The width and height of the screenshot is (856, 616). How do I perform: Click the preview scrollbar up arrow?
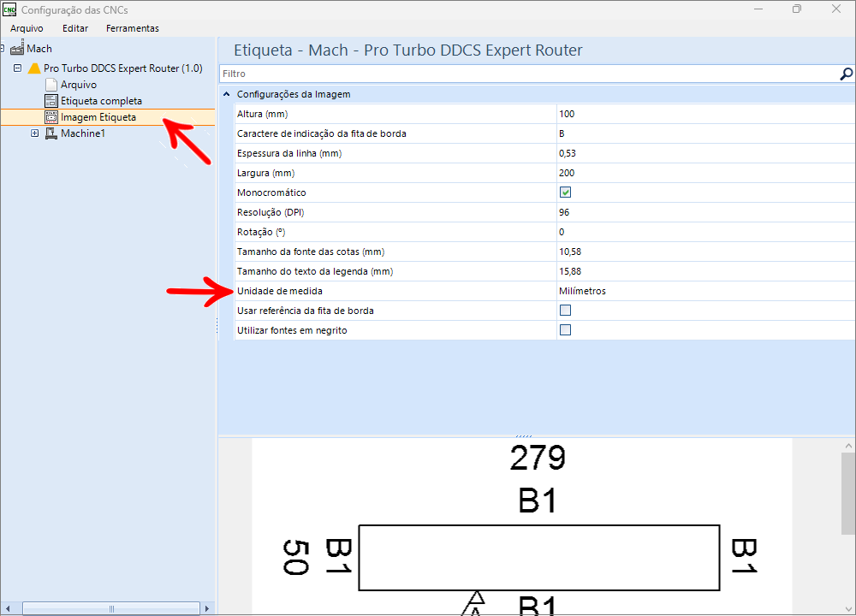pos(848,446)
